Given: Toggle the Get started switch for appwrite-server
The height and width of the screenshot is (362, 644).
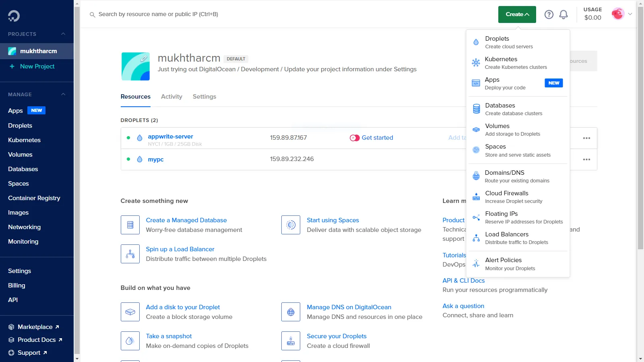Looking at the screenshot, I should point(355,138).
